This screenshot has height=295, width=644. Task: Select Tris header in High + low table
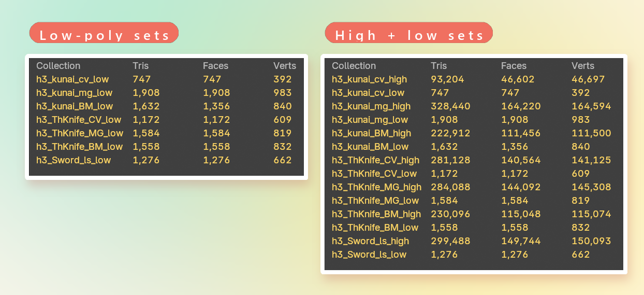click(439, 66)
